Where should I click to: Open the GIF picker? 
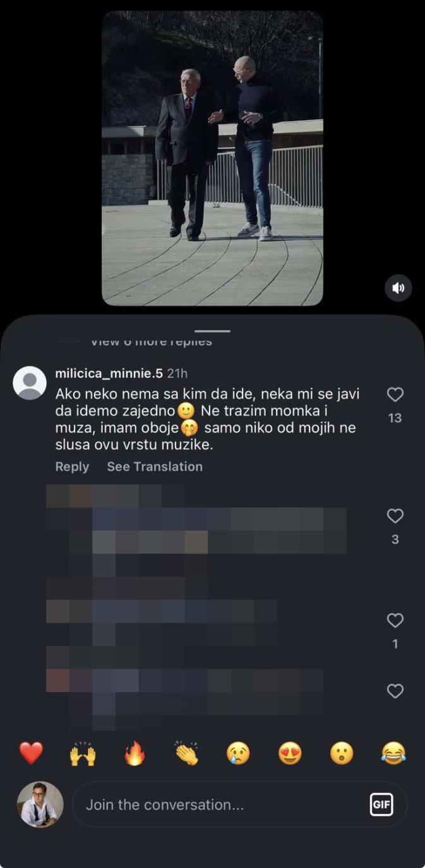tap(381, 805)
